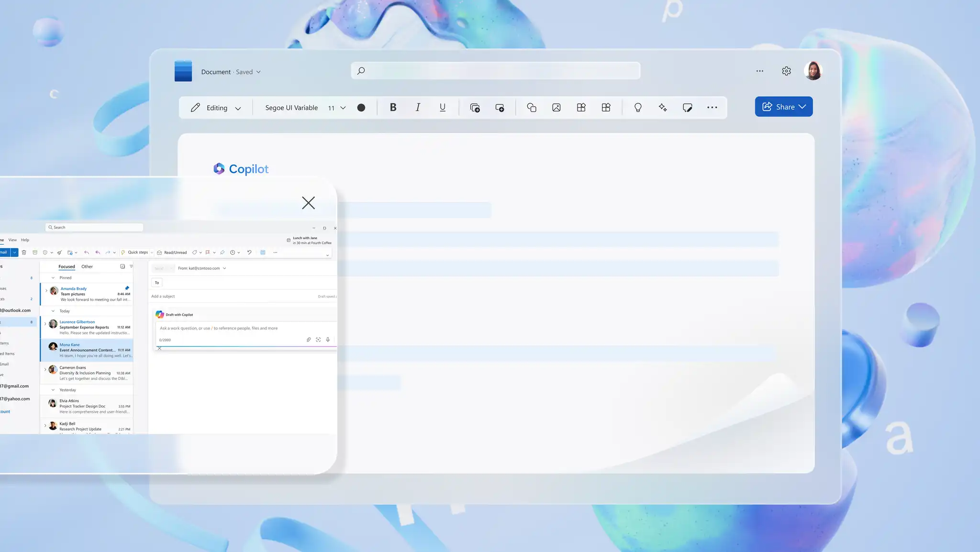
Task: Toggle Bold formatting in the document toolbar
Action: pyautogui.click(x=393, y=108)
